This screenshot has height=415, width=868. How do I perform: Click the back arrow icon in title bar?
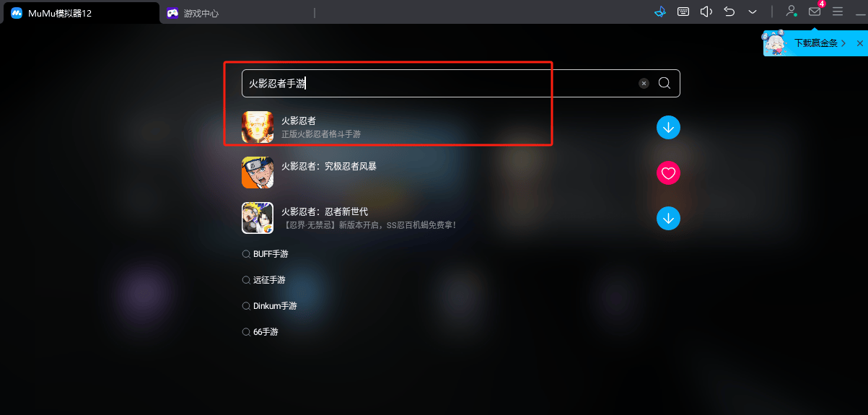point(729,12)
